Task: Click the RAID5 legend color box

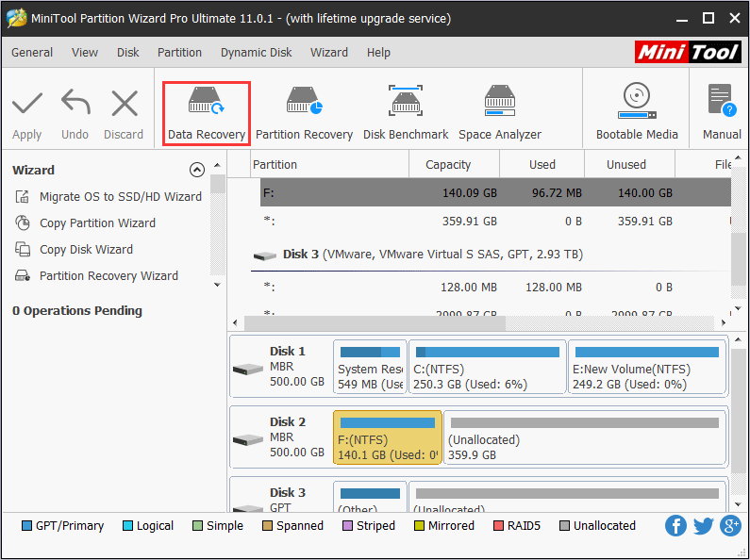Action: coord(498,526)
